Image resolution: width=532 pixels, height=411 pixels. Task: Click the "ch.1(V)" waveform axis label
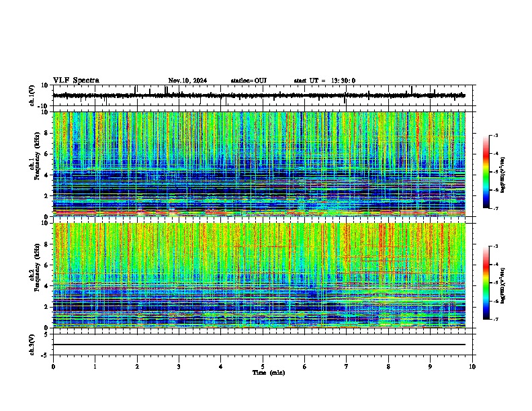32,95
